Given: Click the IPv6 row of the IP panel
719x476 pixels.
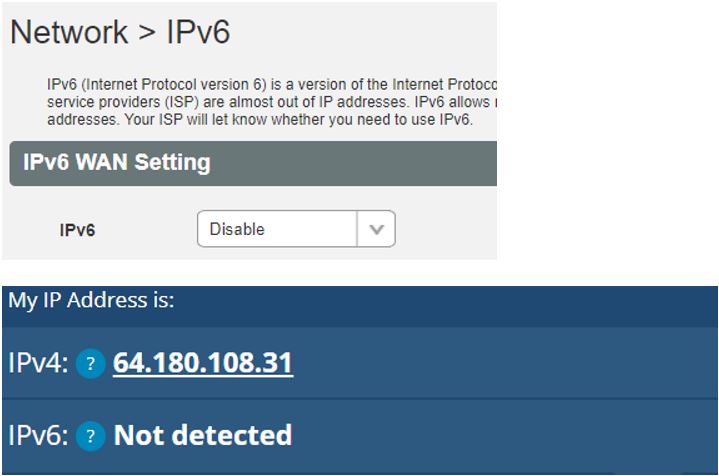Looking at the screenshot, I should 360,436.
